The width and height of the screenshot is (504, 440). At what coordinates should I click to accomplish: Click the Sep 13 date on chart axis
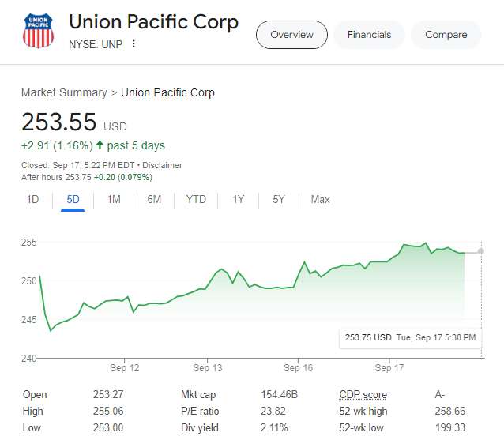tap(208, 368)
